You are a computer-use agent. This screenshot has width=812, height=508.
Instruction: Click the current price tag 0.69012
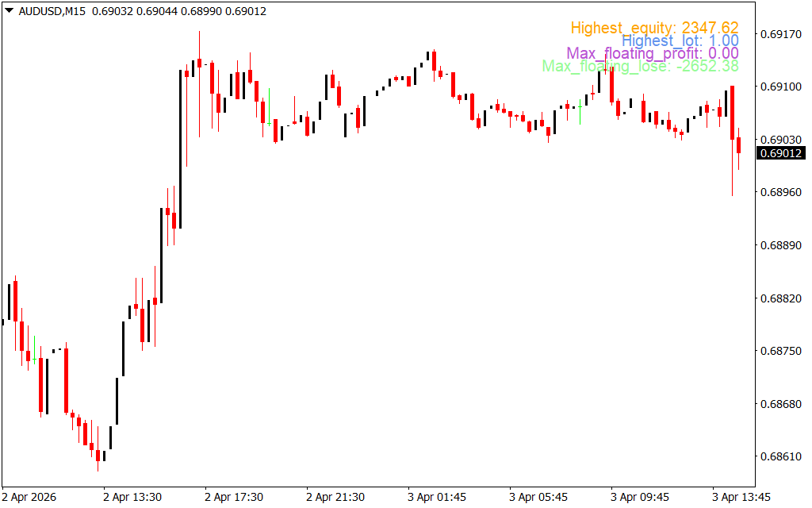(781, 153)
